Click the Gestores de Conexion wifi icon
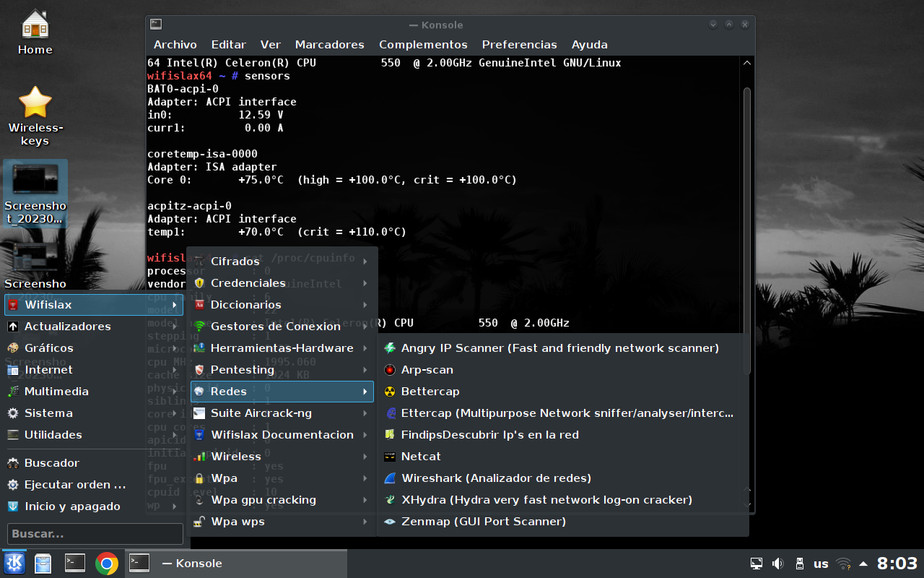The height and width of the screenshot is (578, 924). click(x=200, y=327)
